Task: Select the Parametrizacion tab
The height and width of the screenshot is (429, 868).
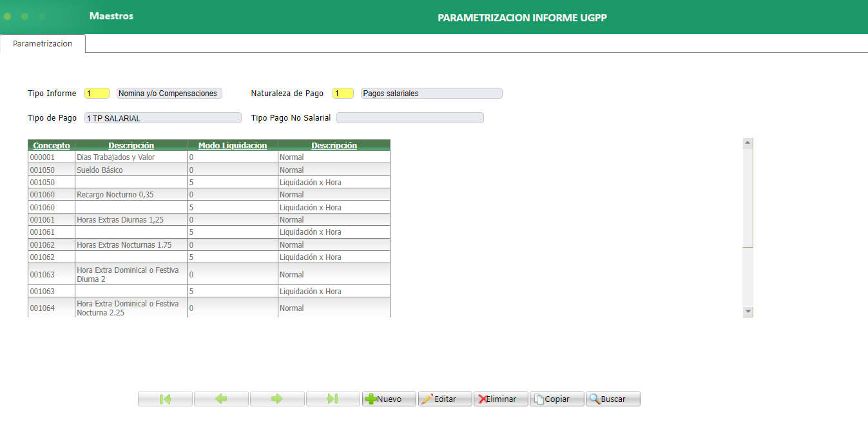Action: 43,44
